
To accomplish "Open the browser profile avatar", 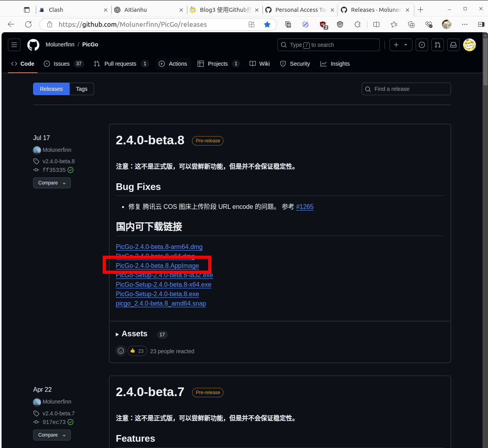I will [x=447, y=24].
